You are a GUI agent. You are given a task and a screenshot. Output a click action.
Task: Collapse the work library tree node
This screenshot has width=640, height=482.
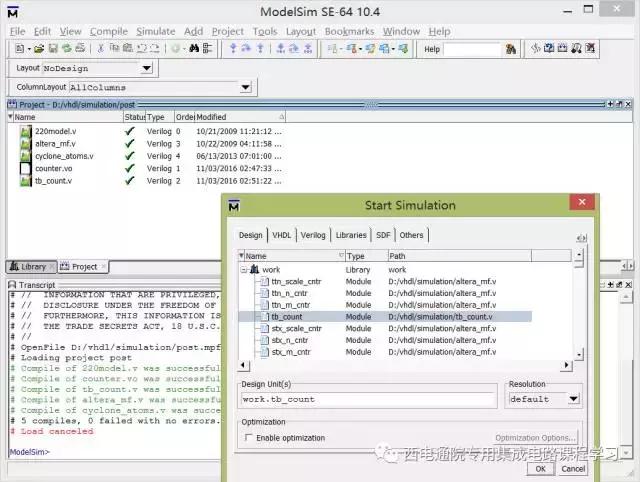point(243,270)
